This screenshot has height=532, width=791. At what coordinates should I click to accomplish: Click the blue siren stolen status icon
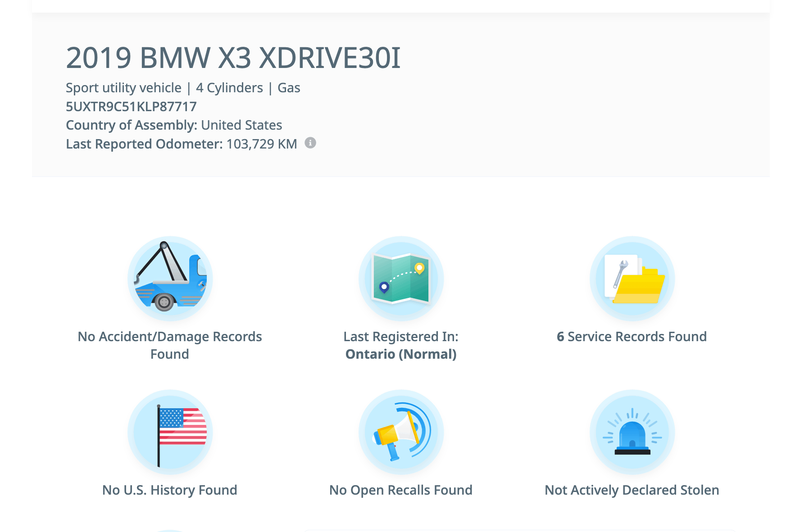pos(632,432)
